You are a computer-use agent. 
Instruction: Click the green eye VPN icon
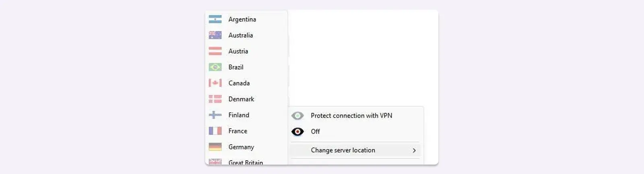(x=297, y=116)
